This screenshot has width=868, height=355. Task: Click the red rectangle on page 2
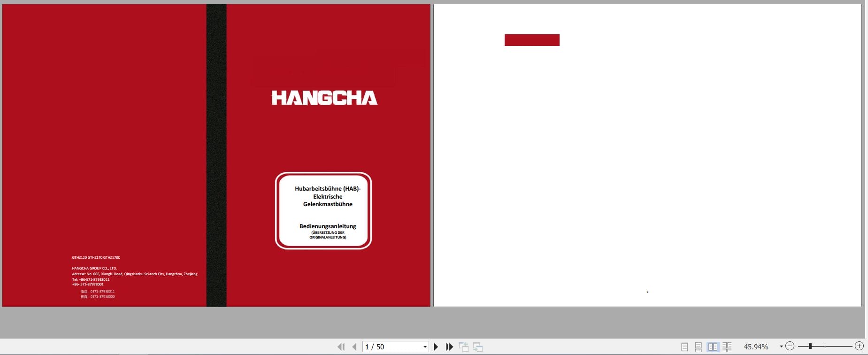pos(532,40)
